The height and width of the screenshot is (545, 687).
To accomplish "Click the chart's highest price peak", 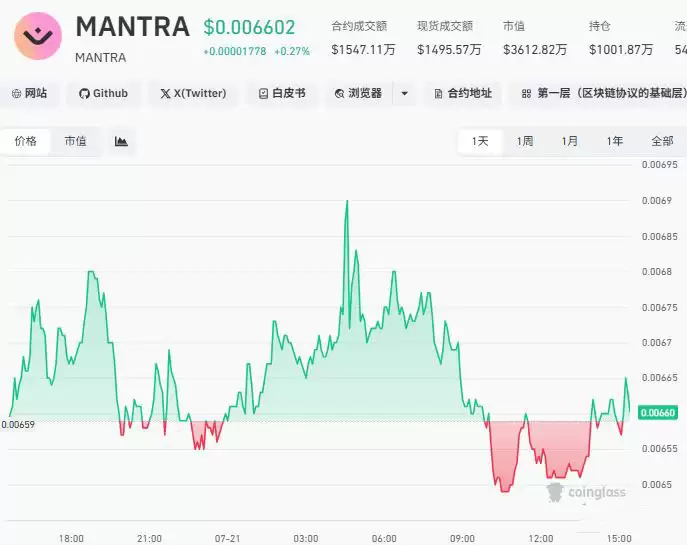I will [347, 201].
